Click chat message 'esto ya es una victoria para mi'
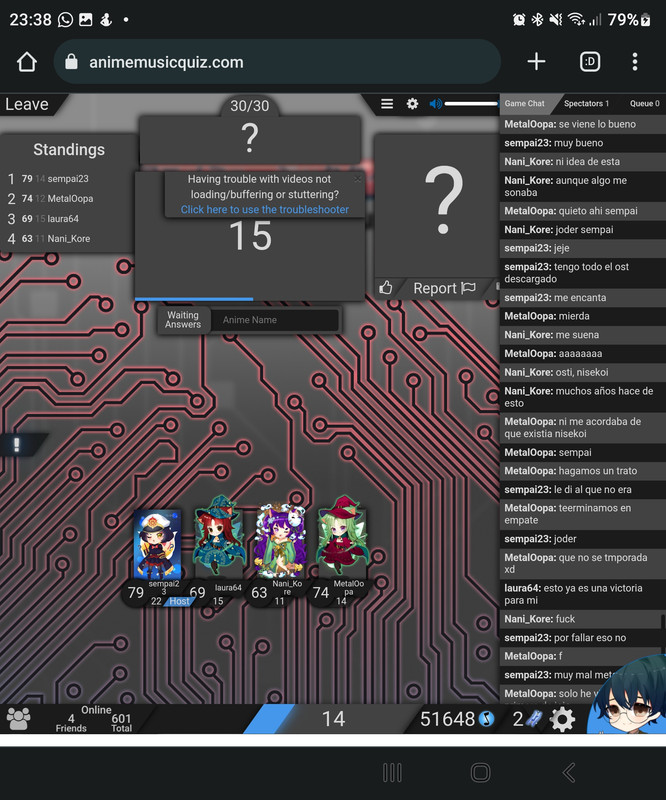 pos(582,594)
